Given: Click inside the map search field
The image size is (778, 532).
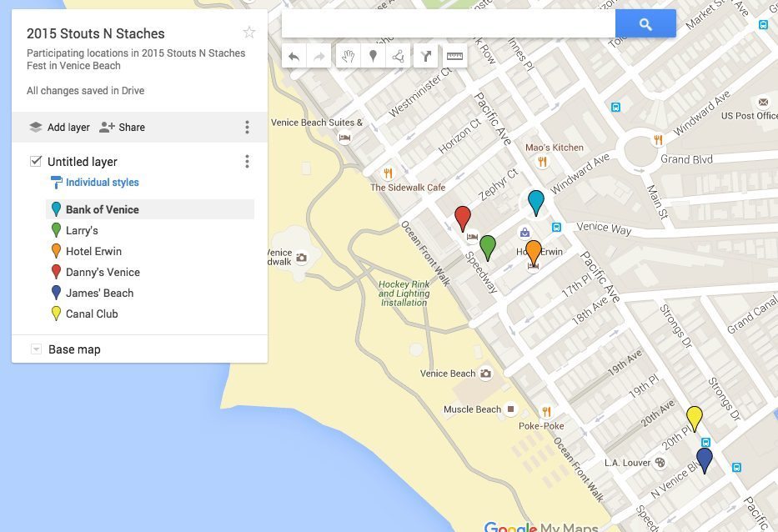Looking at the screenshot, I should 449,24.
